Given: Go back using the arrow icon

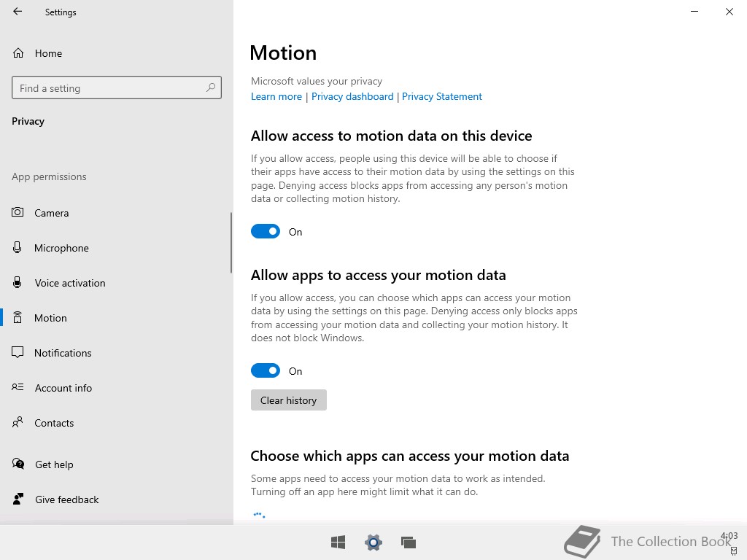Looking at the screenshot, I should coord(18,12).
